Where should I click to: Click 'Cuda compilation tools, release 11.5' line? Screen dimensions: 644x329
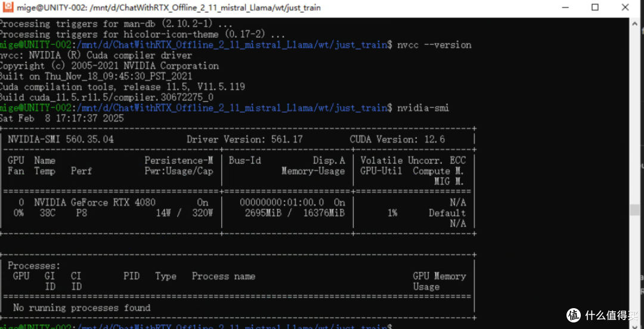pos(122,87)
